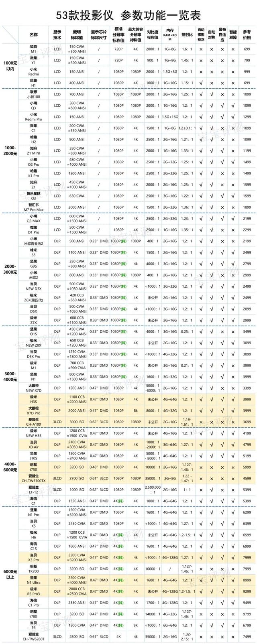Click the product name 小米 Redmi Pro
The image size is (257, 644).
[x=34, y=117]
